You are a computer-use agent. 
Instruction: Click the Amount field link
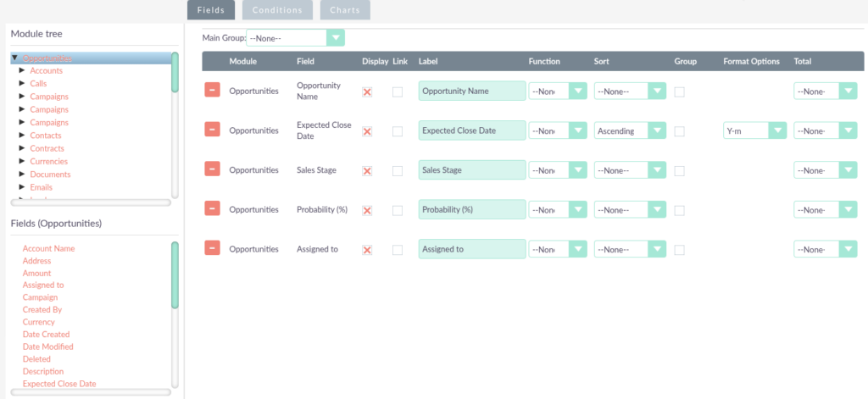(36, 274)
